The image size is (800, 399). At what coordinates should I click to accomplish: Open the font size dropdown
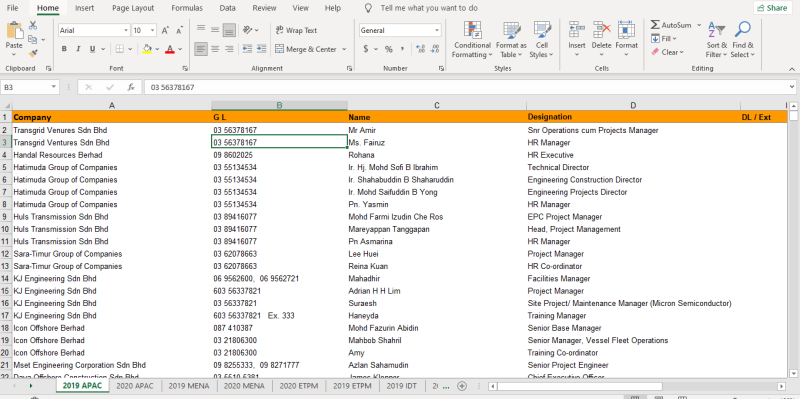[x=154, y=31]
